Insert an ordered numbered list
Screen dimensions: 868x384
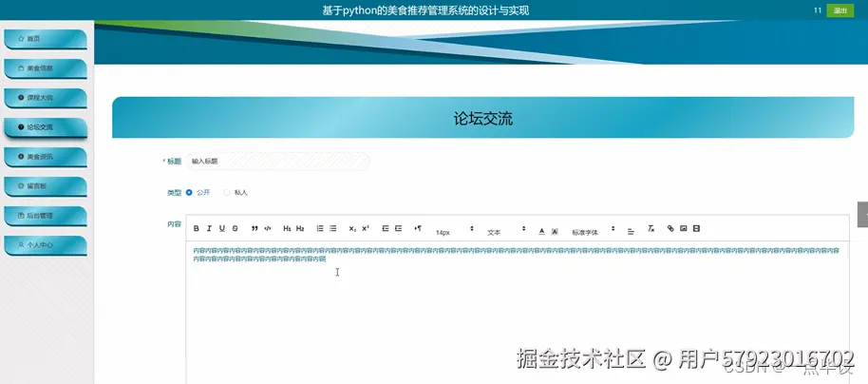click(x=320, y=228)
